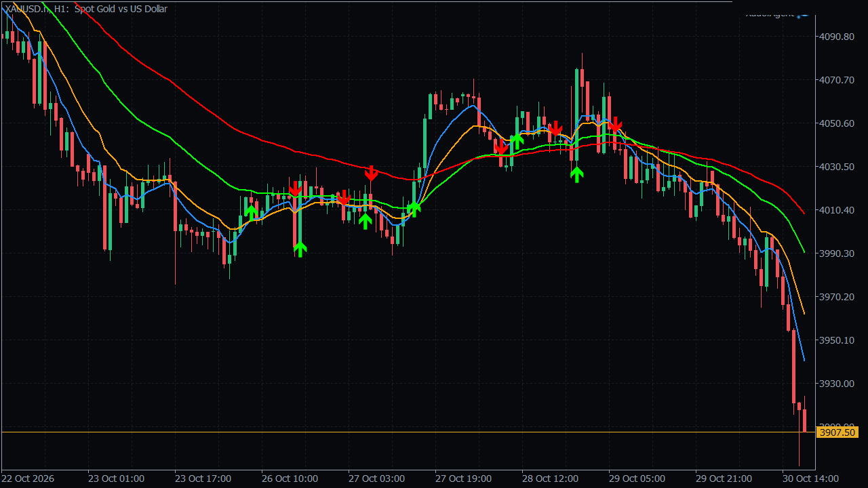Select the current price label 3907.50
The image size is (868, 488).
click(837, 432)
